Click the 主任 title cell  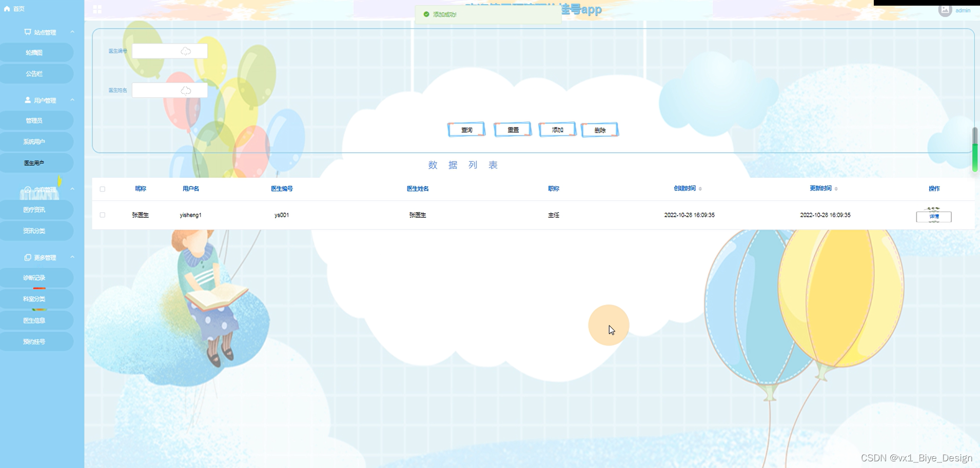point(554,215)
